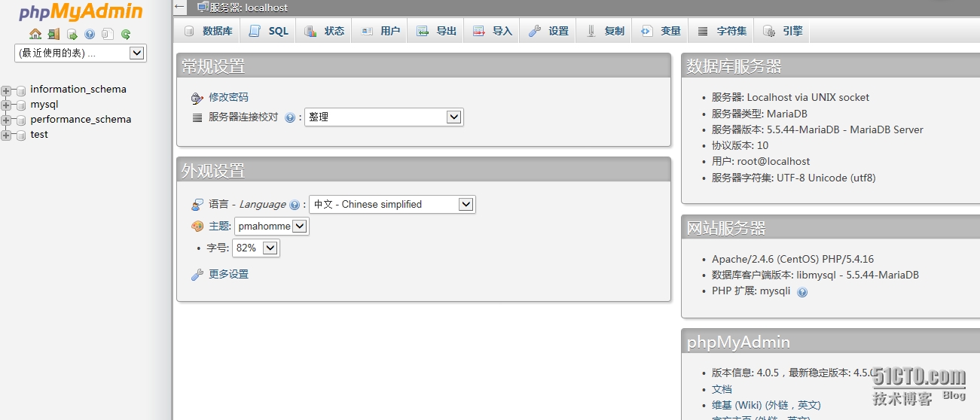Expand the test database node
The height and width of the screenshot is (420, 980).
click(x=7, y=135)
